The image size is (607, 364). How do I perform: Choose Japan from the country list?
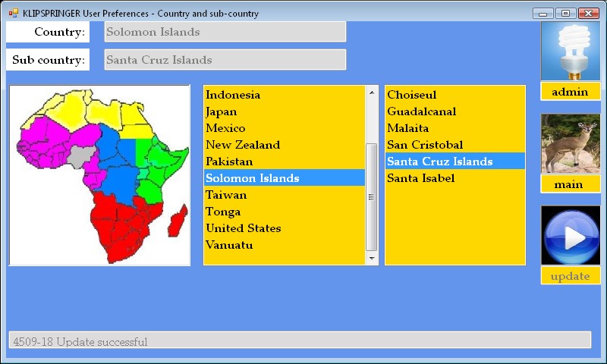point(221,111)
